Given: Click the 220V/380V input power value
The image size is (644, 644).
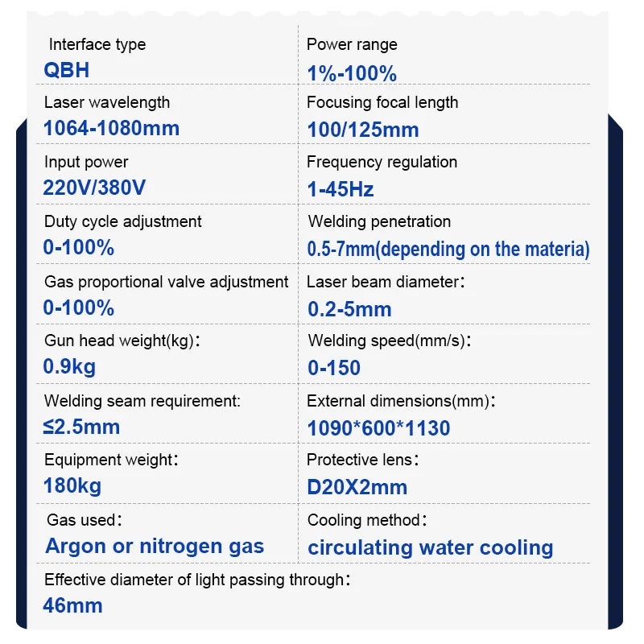Looking at the screenshot, I should coord(94,188).
